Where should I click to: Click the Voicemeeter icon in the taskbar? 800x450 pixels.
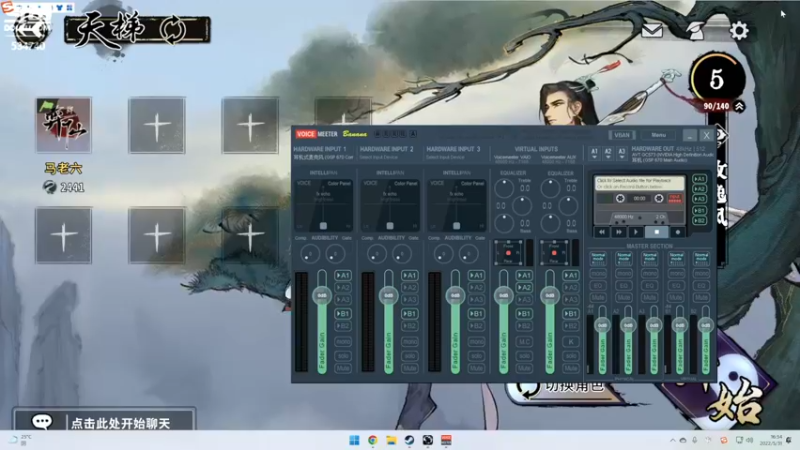click(x=446, y=440)
